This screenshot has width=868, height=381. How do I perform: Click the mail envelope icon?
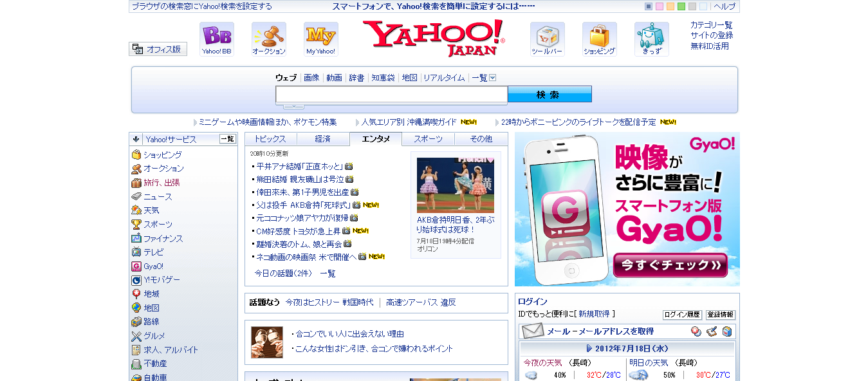tap(533, 331)
